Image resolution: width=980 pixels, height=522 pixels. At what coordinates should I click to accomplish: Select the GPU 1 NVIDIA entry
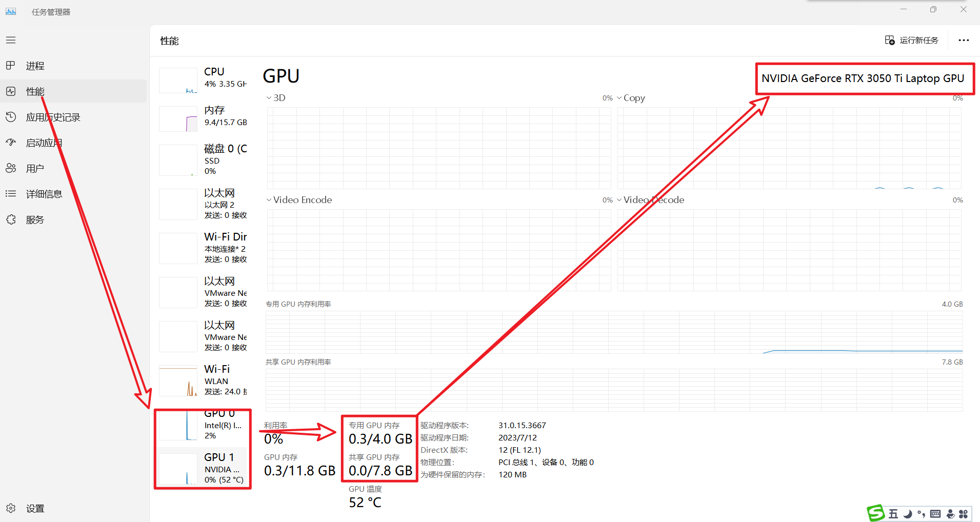point(203,469)
